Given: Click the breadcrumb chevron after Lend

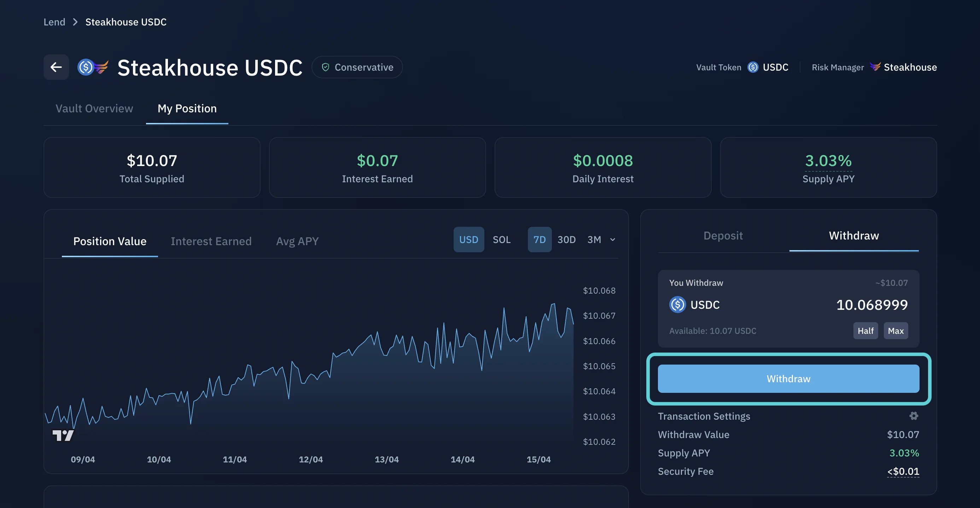Looking at the screenshot, I should click(75, 22).
